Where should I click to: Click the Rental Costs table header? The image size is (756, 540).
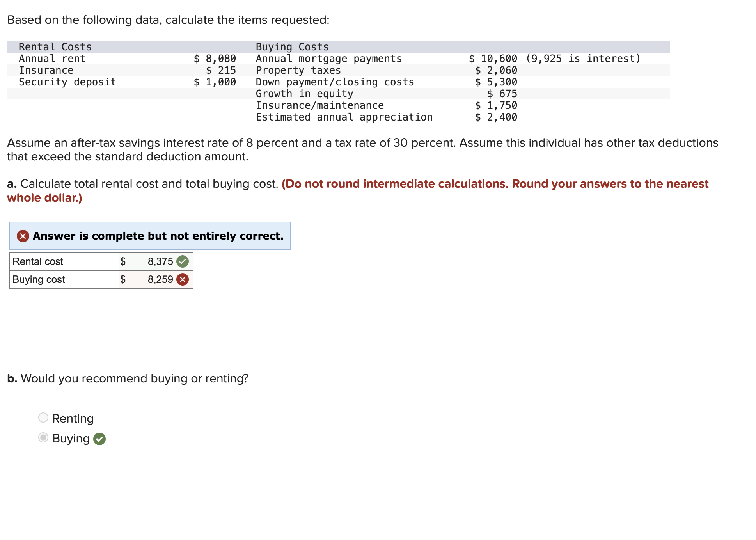click(x=55, y=46)
